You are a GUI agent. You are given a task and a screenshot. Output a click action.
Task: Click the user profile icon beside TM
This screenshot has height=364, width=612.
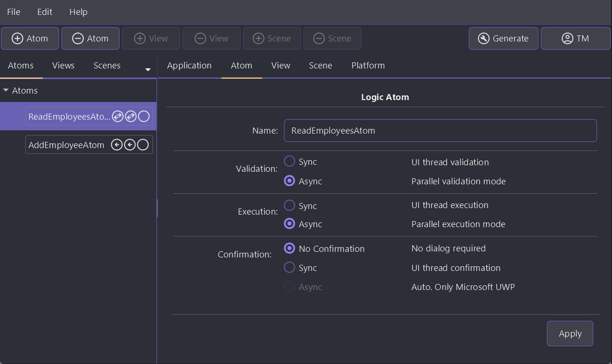(567, 39)
